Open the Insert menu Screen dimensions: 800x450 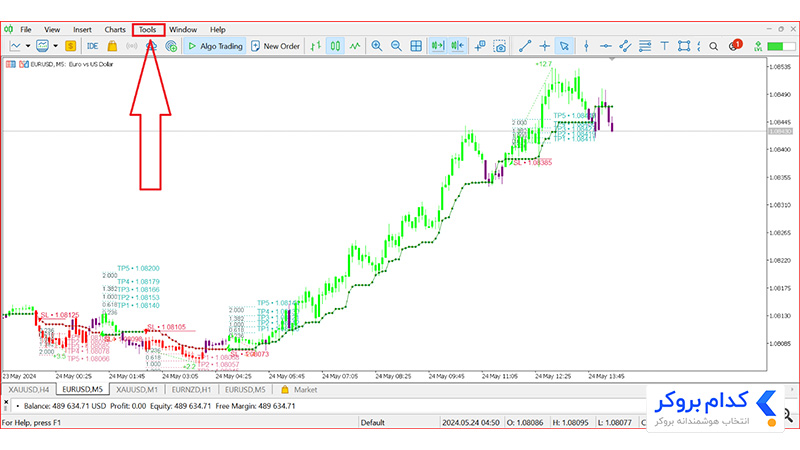[82, 30]
